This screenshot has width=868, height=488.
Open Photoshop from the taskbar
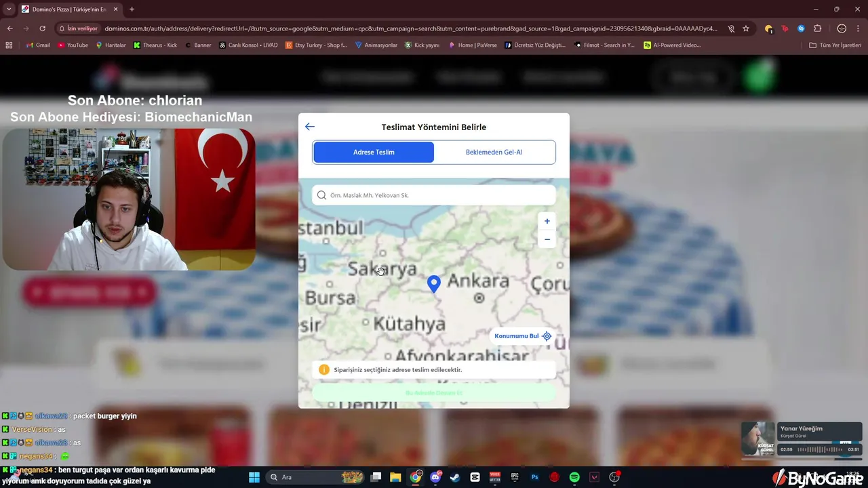pos(534,477)
